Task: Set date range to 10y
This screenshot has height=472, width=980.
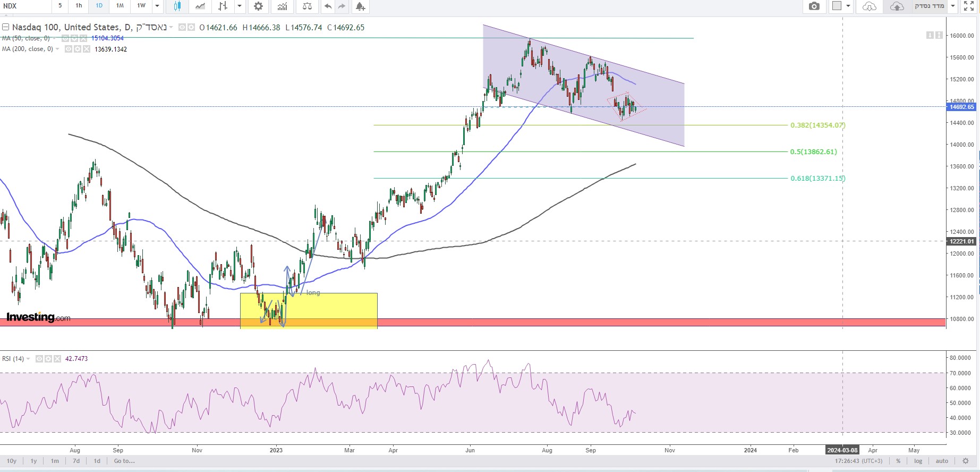Action: (x=11, y=461)
